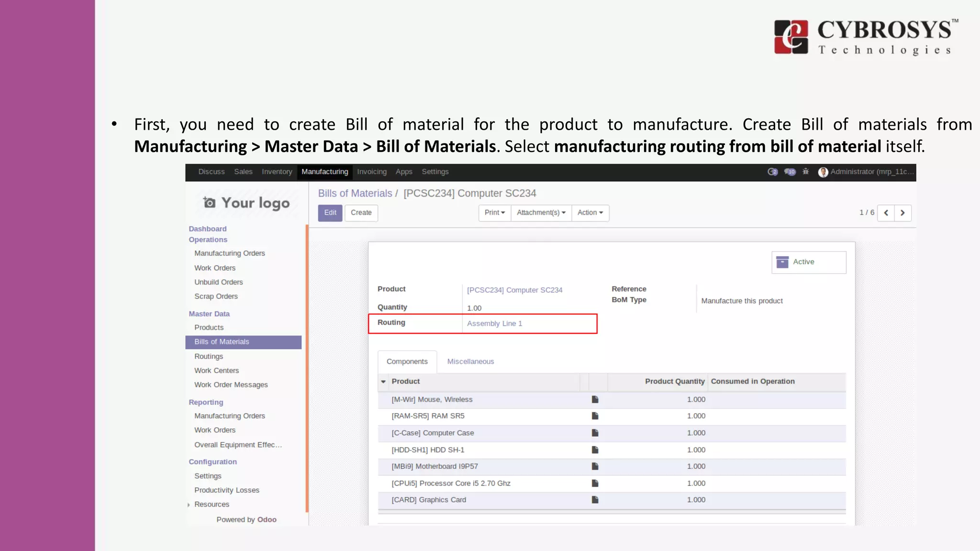The image size is (980, 551).
Task: Switch to the Miscellaneous tab
Action: (x=470, y=362)
